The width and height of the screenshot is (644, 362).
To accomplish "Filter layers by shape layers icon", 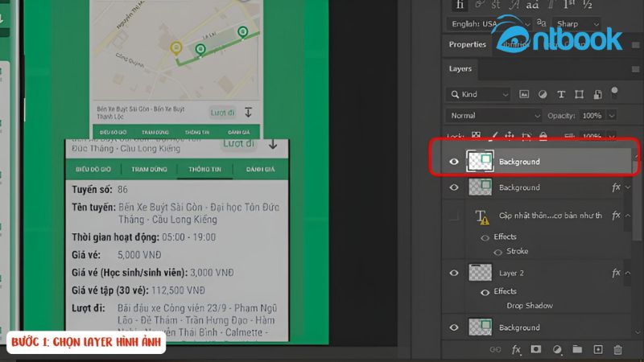I will [x=579, y=94].
